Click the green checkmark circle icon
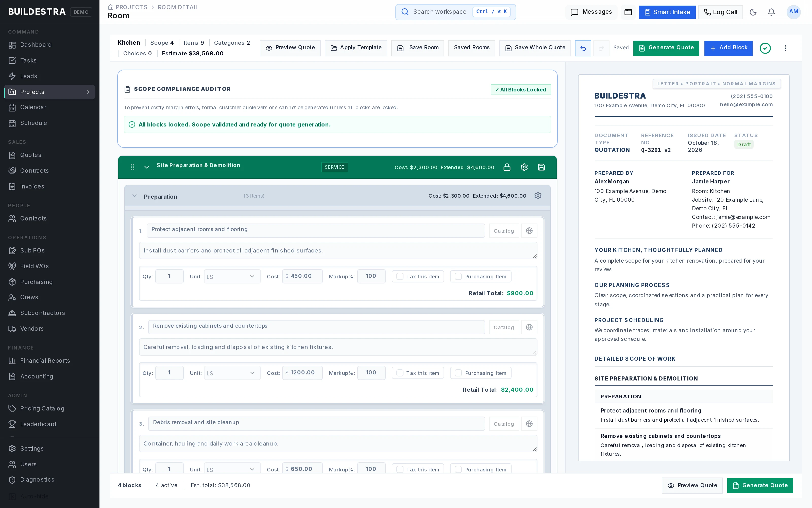812x508 pixels. (765, 48)
